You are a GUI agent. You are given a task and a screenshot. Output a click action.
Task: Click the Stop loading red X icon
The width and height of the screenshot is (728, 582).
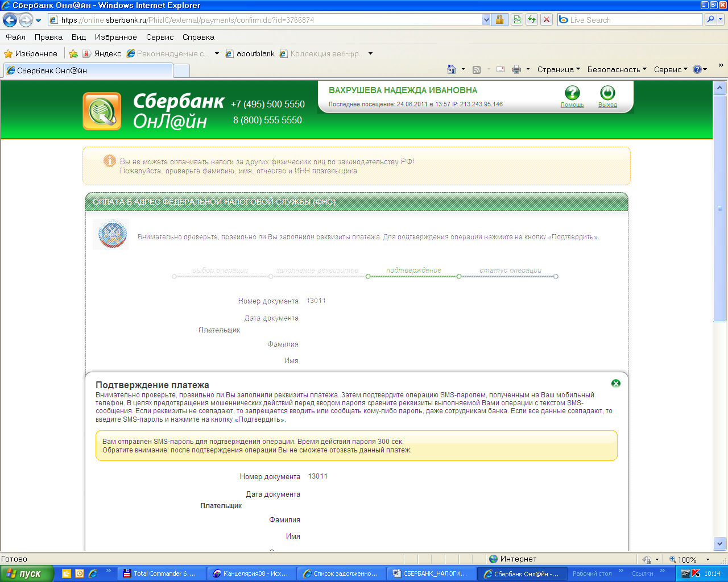pyautogui.click(x=547, y=20)
